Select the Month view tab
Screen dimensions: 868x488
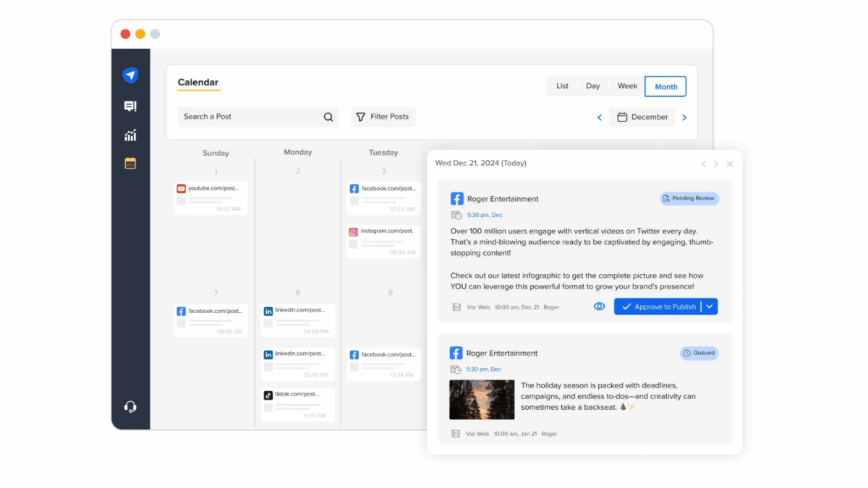666,87
